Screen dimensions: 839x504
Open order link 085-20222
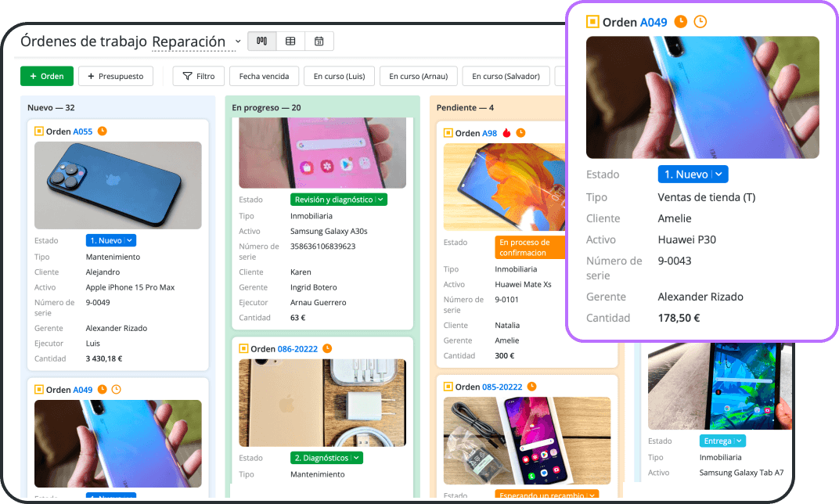502,387
